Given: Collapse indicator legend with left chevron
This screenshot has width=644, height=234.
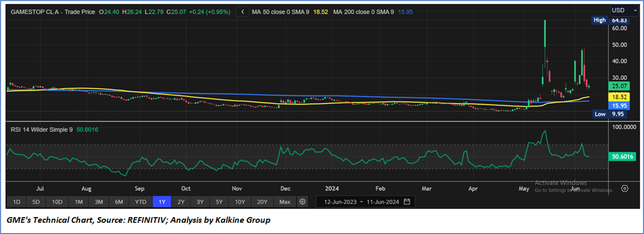Looking at the screenshot, I should point(242,12).
